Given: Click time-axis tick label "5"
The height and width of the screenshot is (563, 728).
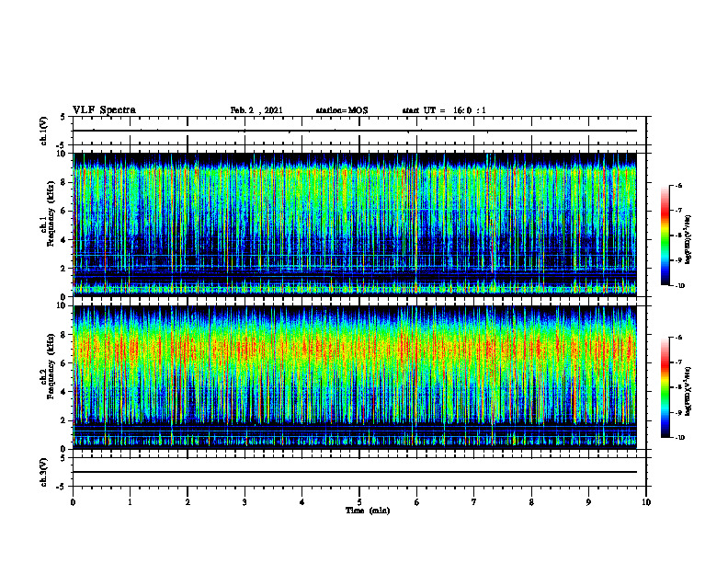Looking at the screenshot, I should tap(359, 502).
